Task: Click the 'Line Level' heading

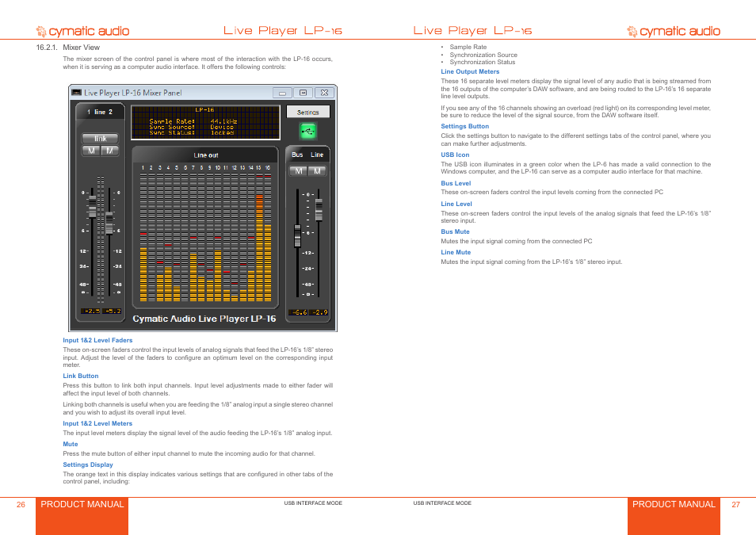Action: (x=456, y=204)
